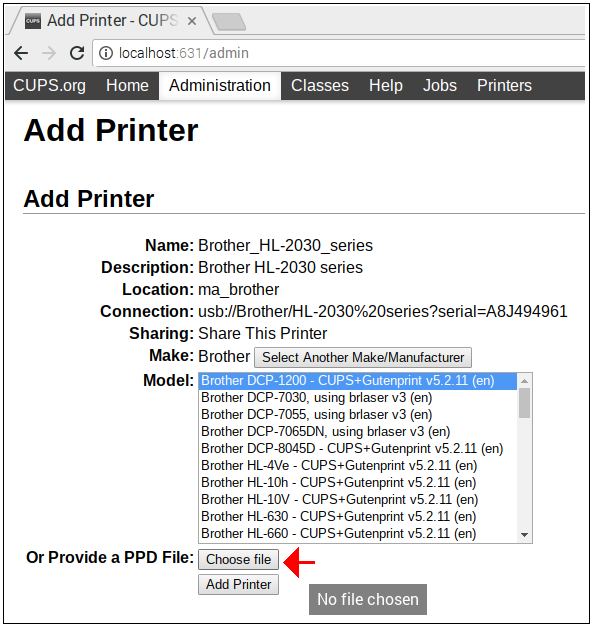This screenshot has height=627, width=593.
Task: Click the description value Brother HL-2030 series
Action: click(280, 268)
